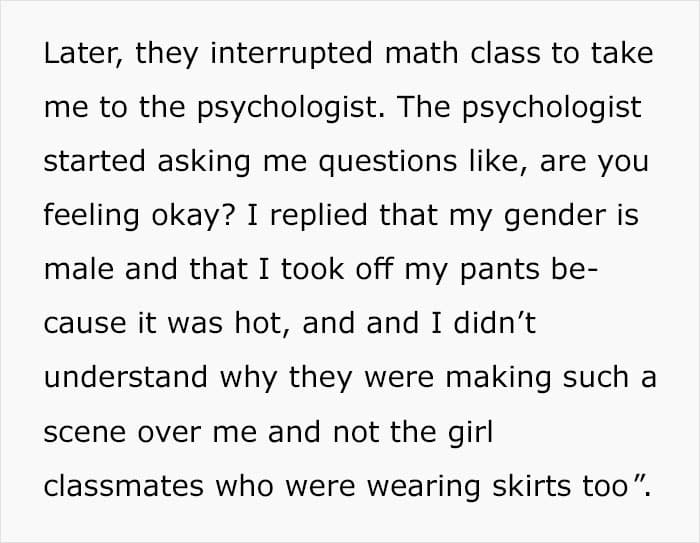
Task: Click the word "pants"
Action: coord(500,270)
